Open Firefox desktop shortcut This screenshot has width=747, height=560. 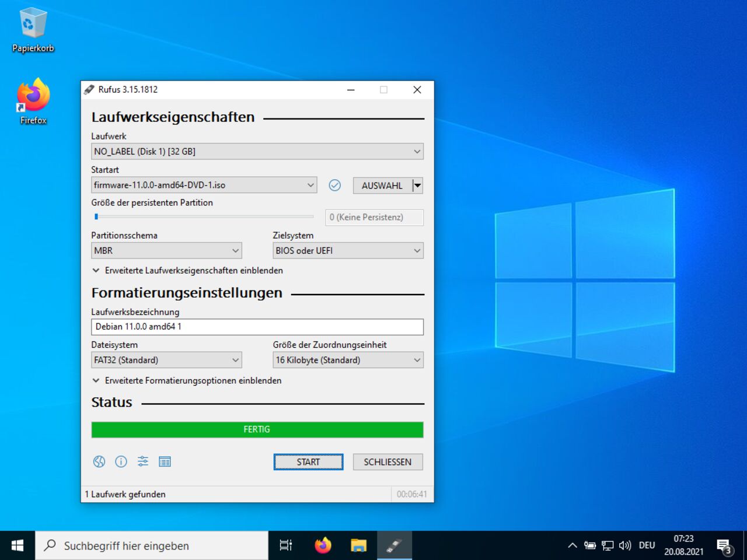[33, 101]
